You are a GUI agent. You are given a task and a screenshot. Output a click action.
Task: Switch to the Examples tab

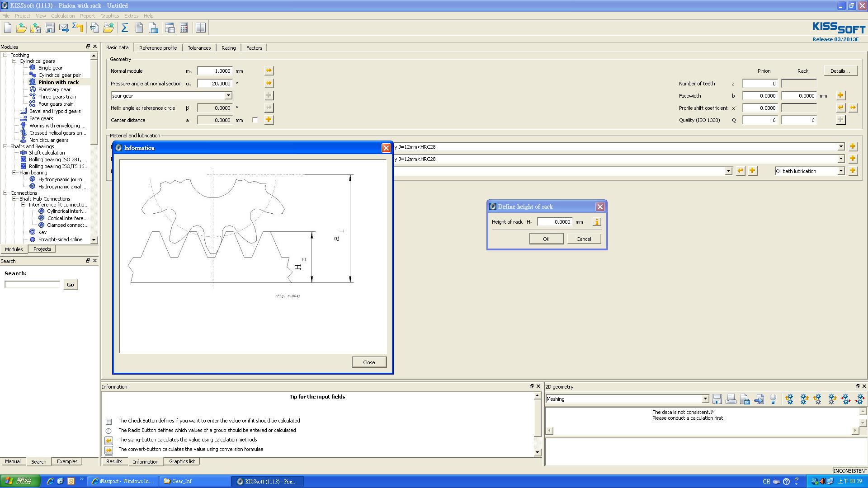click(67, 461)
